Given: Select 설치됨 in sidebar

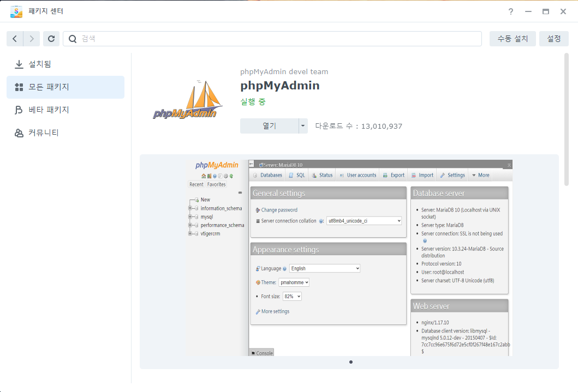Looking at the screenshot, I should [65, 64].
